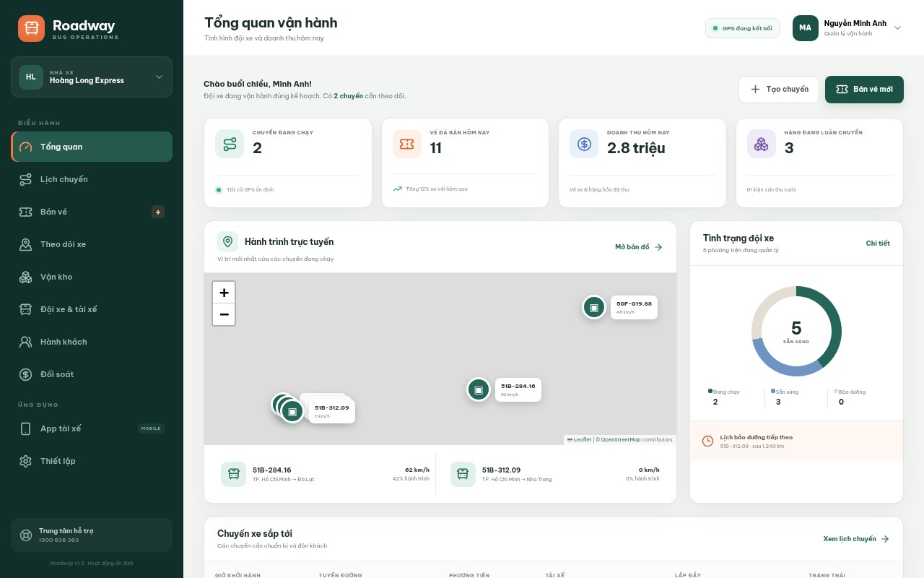Viewport: 924px width, 578px height.
Task: Click the GPS đang kết nối status badge
Action: pos(743,28)
